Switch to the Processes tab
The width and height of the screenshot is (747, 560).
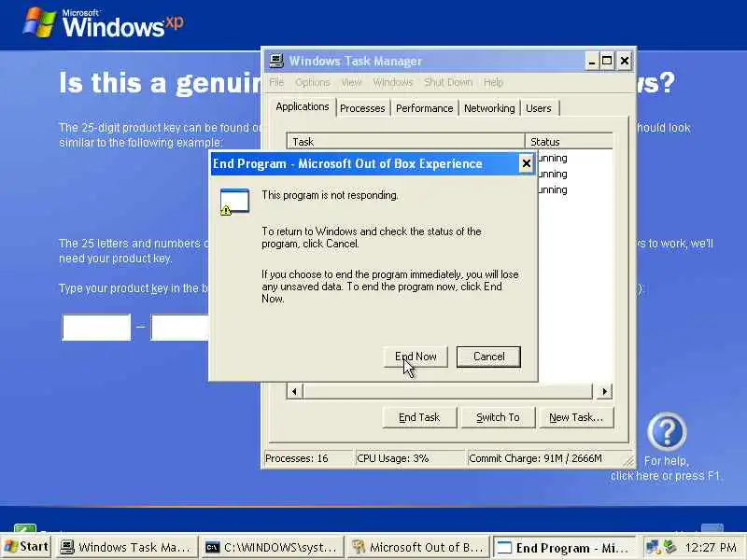pyautogui.click(x=362, y=108)
